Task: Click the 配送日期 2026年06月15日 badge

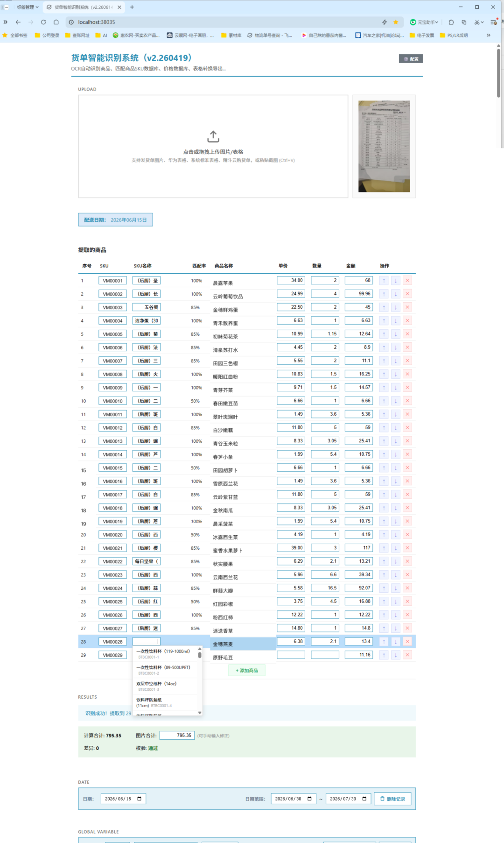Action: click(x=115, y=220)
